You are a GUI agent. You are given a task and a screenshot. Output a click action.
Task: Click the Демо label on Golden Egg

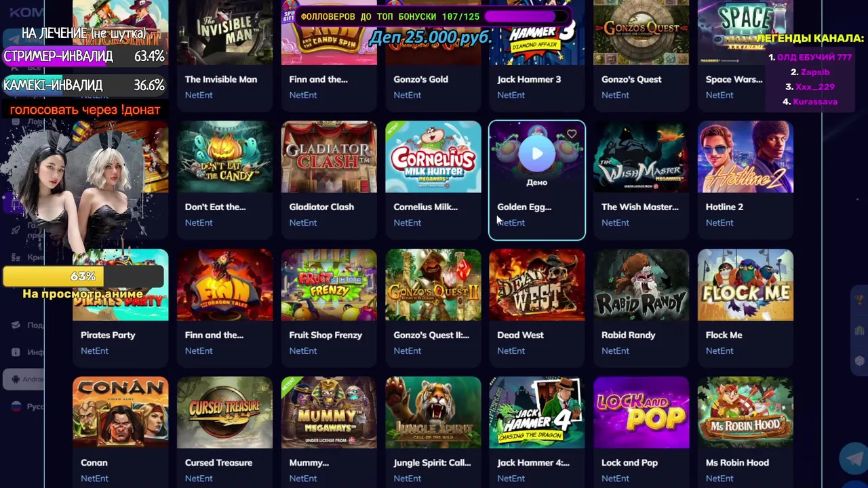[x=536, y=182]
